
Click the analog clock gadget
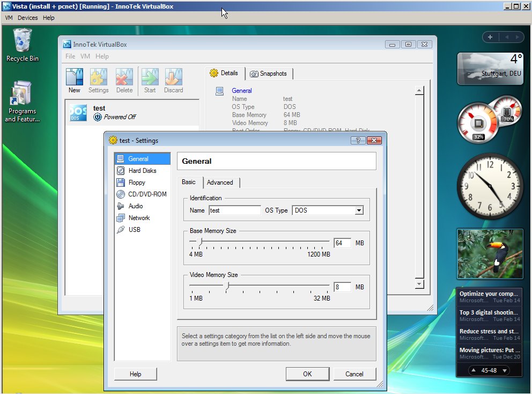(490, 186)
